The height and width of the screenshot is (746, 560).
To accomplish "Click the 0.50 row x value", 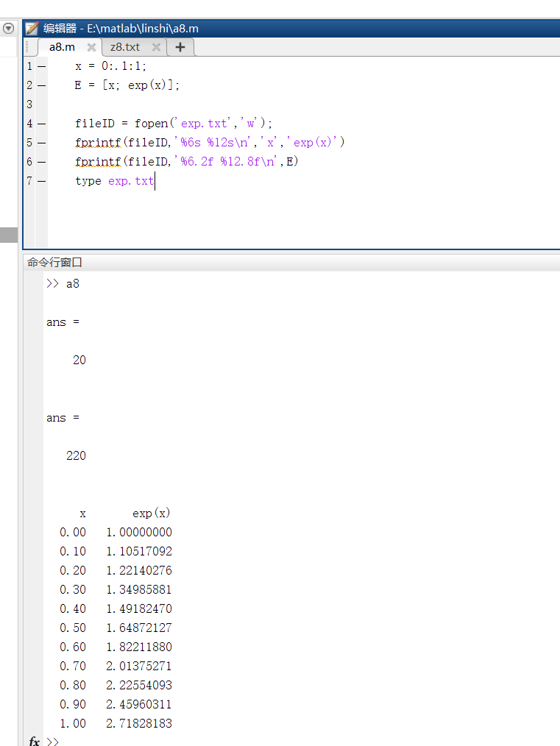I will (73, 628).
